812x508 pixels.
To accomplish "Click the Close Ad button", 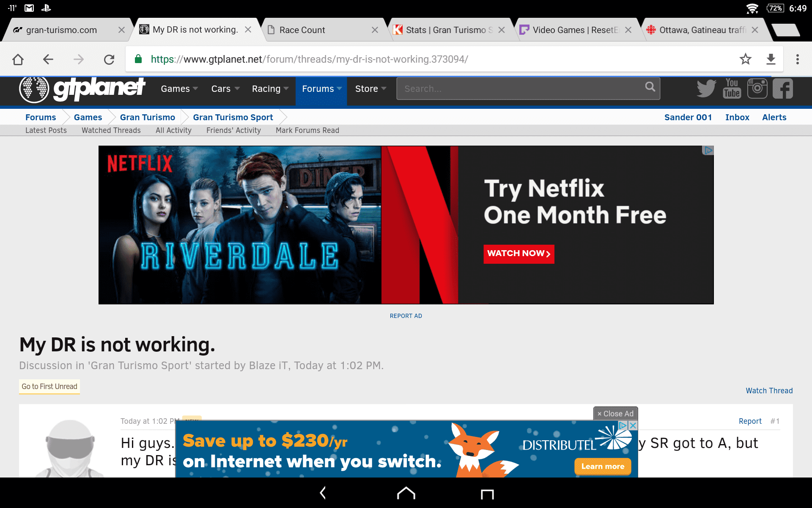I will click(x=615, y=414).
